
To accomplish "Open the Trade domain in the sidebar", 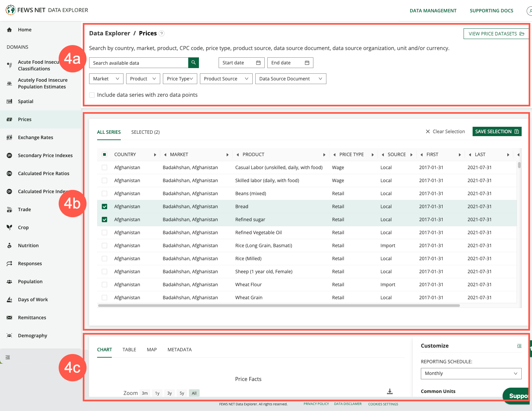I will (24, 210).
